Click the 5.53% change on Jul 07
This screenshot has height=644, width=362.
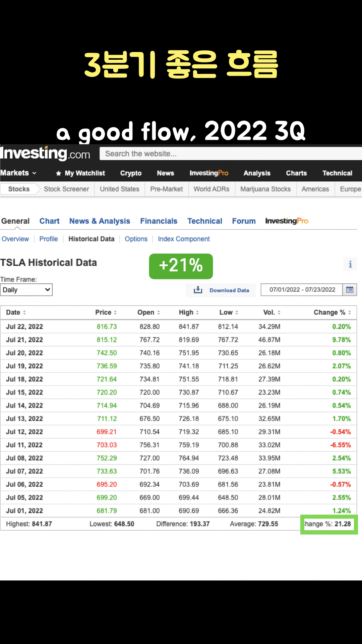[342, 471]
